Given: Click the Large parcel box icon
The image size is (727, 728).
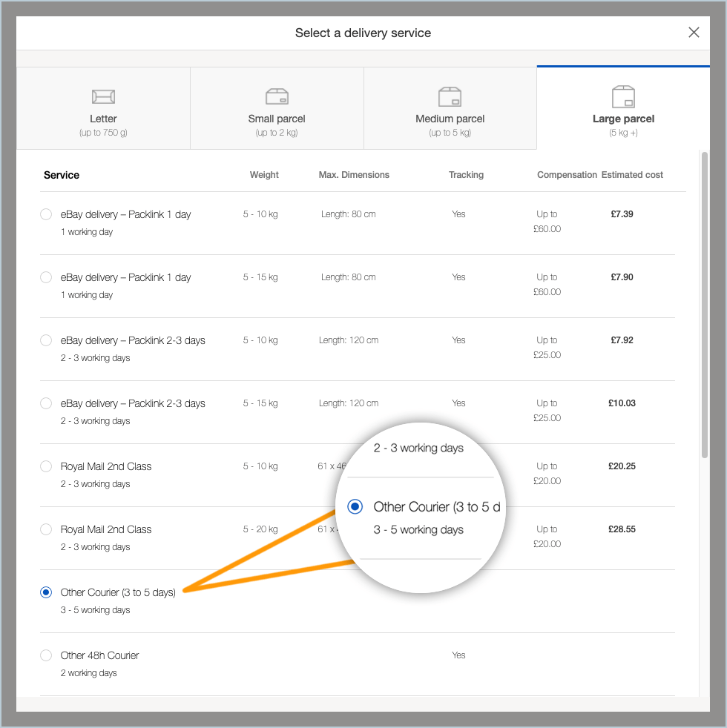Looking at the screenshot, I should (x=623, y=96).
